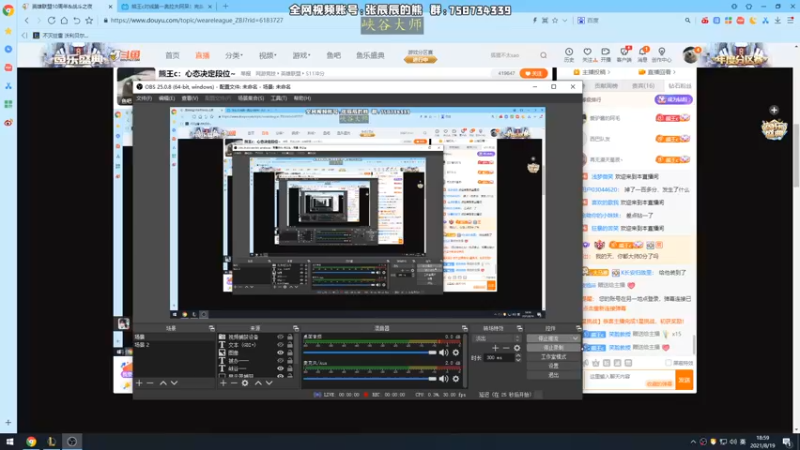Viewport: 800px width, 450px height.
Task: Open the OBS Edit menu
Action: pyautogui.click(x=166, y=98)
